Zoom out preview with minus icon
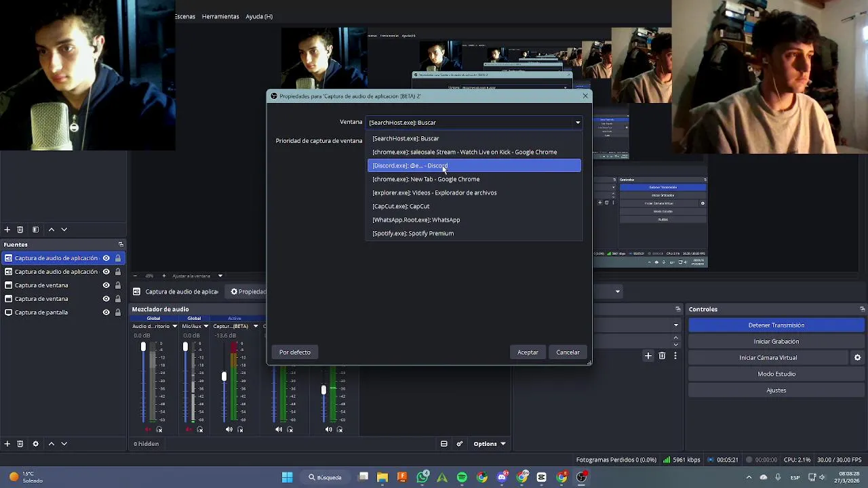Screen dimensions: 868x488 (x=134, y=276)
